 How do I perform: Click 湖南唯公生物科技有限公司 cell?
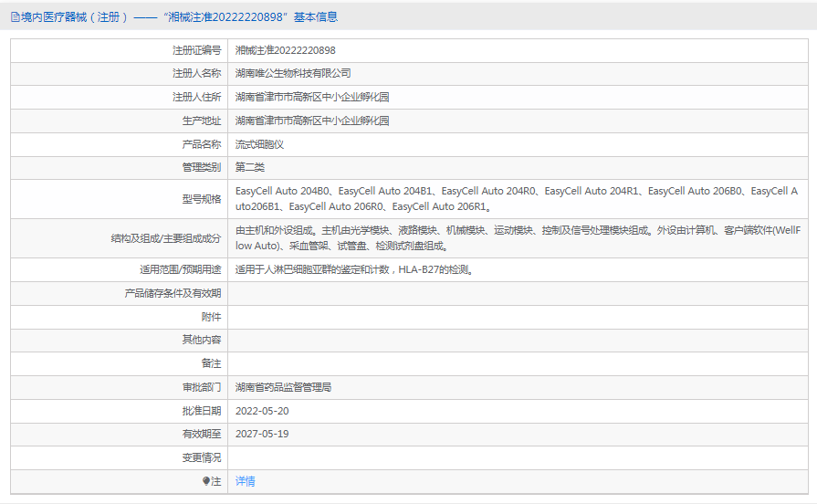[x=293, y=73]
